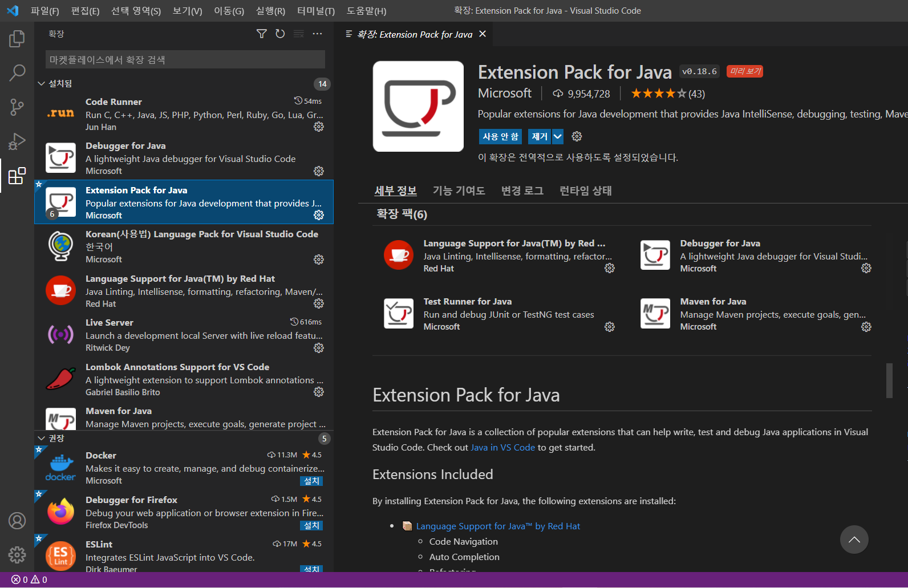Open Maven for Java entry in extension pack
Viewport: 908px width, 588px height.
click(x=756, y=314)
